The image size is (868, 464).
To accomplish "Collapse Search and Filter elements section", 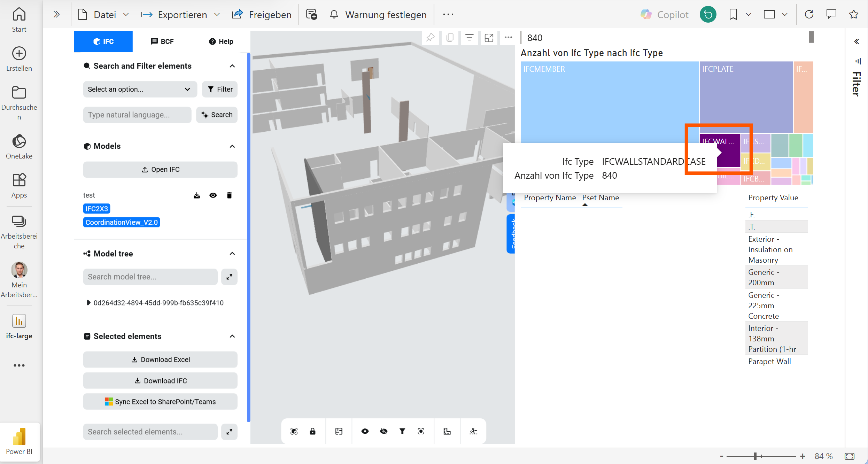I will coord(232,66).
